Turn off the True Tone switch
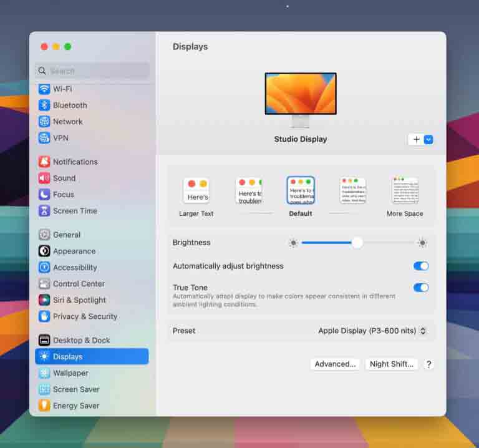Image resolution: width=479 pixels, height=448 pixels. tap(421, 288)
